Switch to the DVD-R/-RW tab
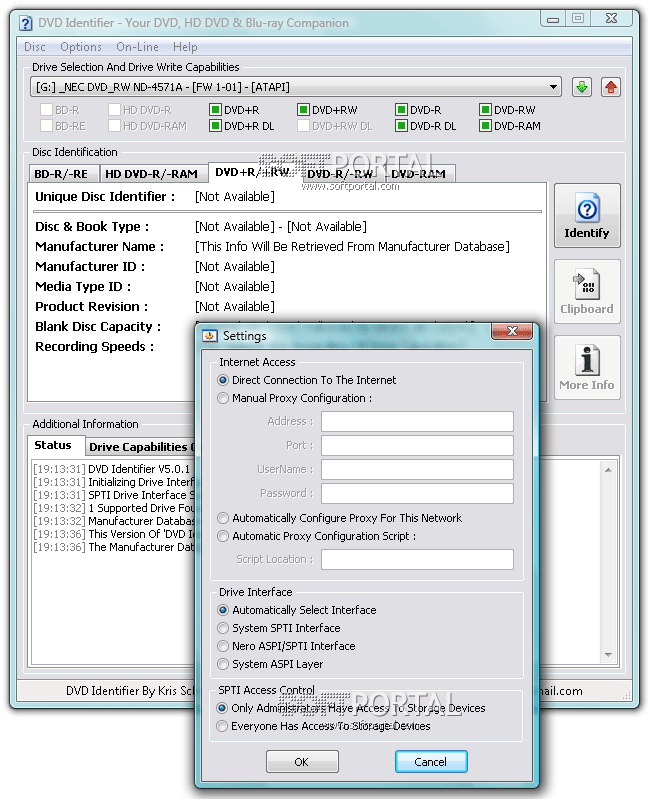The image size is (648, 799). (340, 174)
